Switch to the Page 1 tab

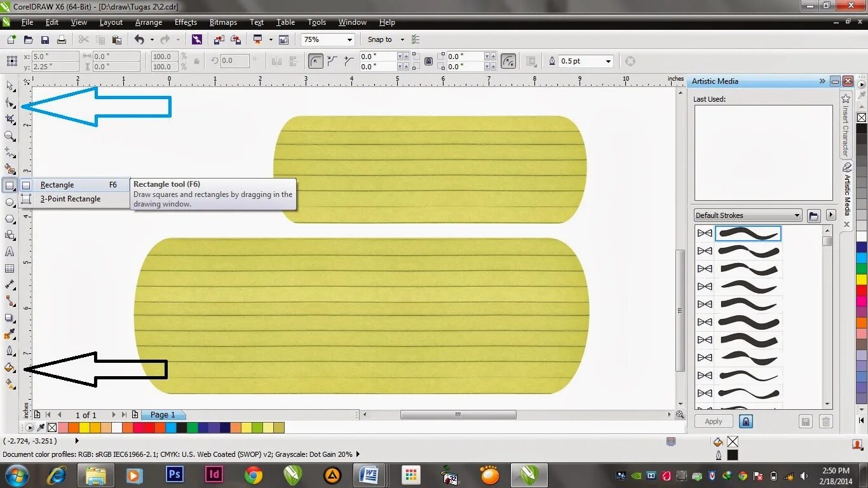point(163,415)
